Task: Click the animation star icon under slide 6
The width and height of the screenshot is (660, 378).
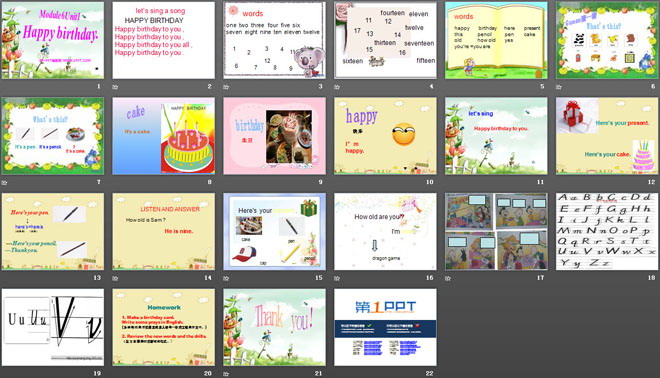Action: [x=559, y=87]
